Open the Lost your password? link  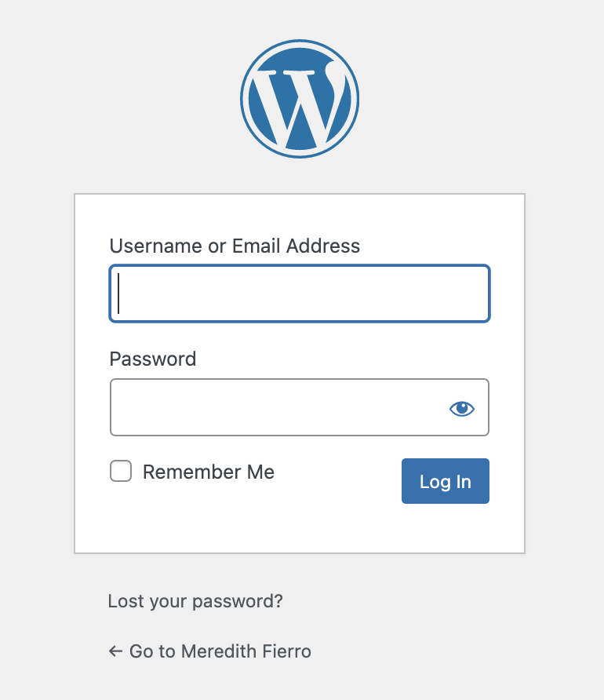195,601
